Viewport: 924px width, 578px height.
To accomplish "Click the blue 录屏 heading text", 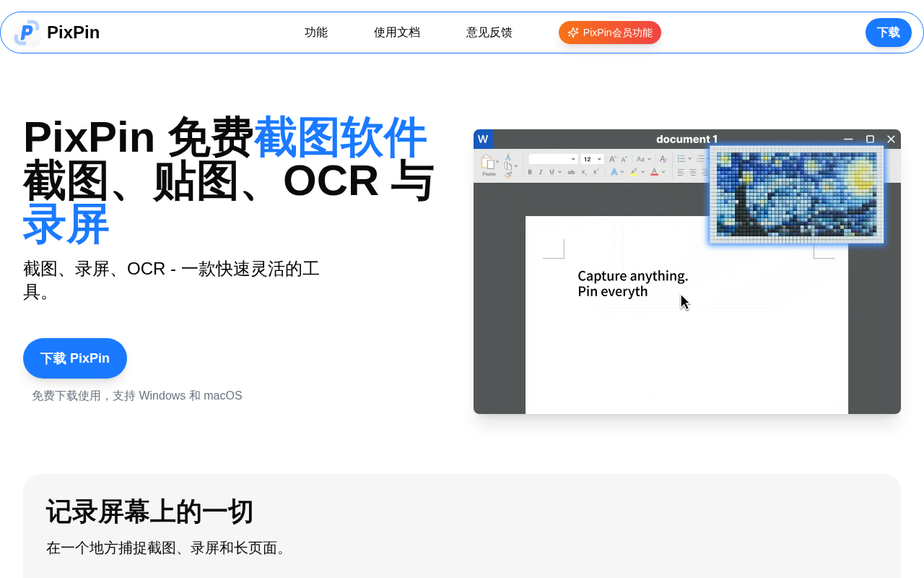I will pos(66,224).
